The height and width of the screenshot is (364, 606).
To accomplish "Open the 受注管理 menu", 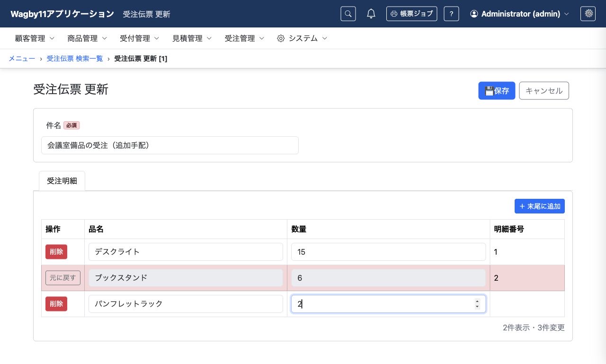I will [x=245, y=38].
